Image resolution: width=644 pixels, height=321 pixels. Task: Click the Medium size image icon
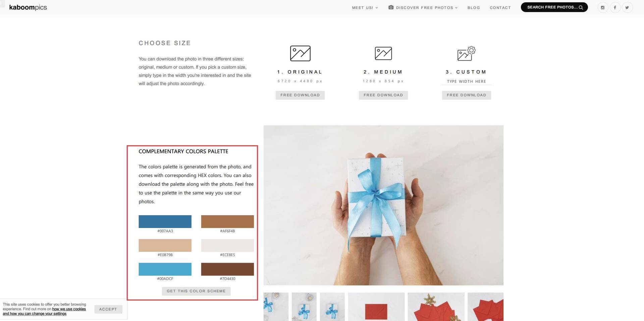click(383, 53)
